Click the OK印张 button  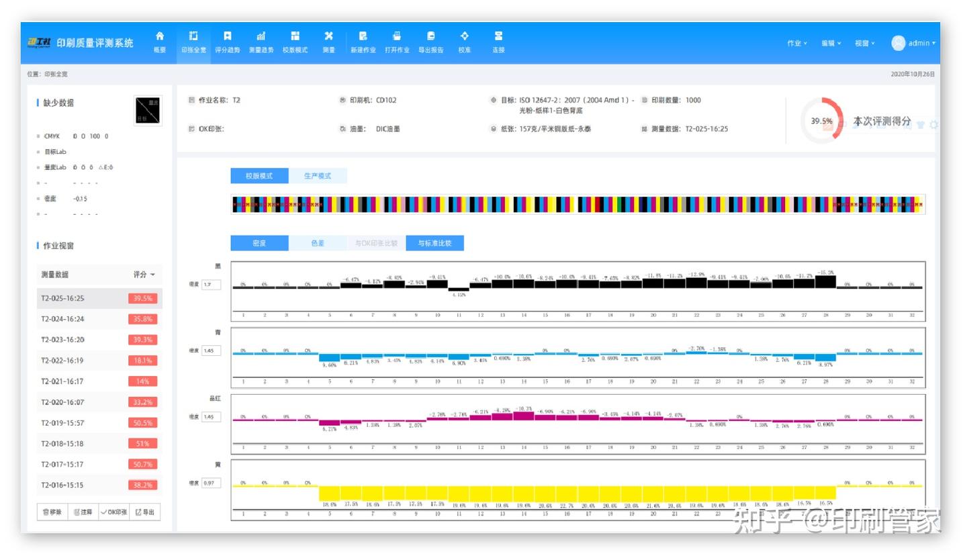(113, 512)
